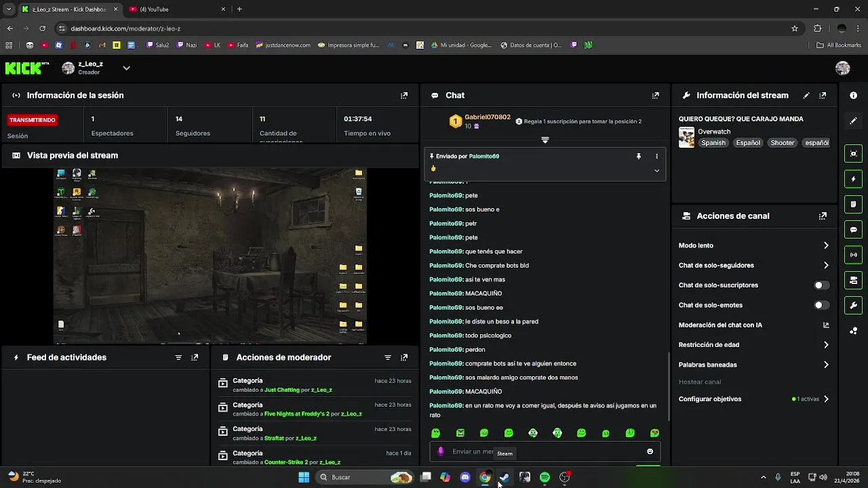Viewport: 868px width, 488px height.
Task: Toggle the chat bubble widget in the sidebar
Action: pos(854,230)
